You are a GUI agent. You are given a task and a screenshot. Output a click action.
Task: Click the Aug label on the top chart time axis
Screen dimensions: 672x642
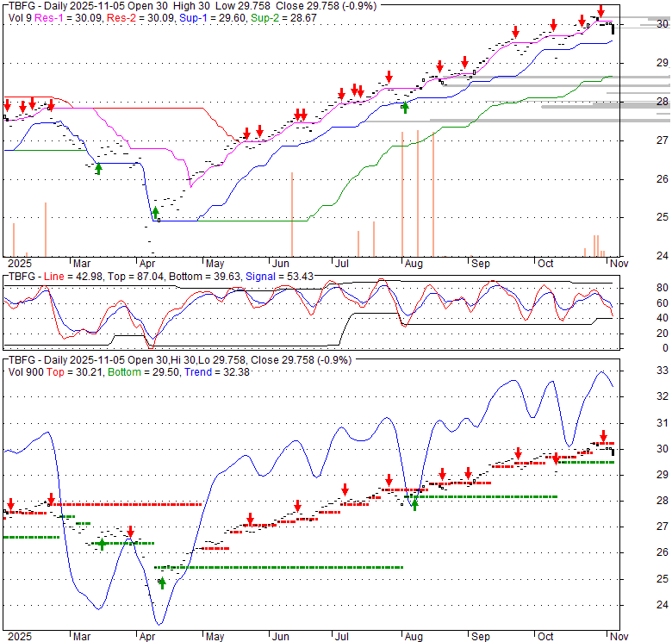point(414,262)
